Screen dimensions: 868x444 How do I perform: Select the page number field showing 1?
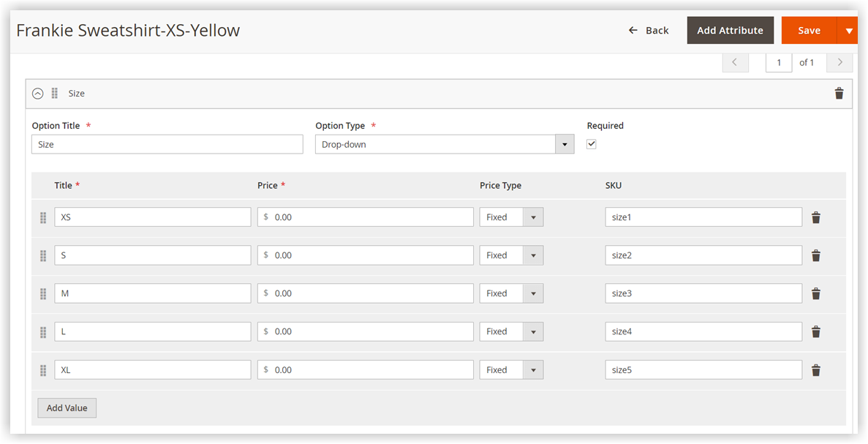click(779, 62)
